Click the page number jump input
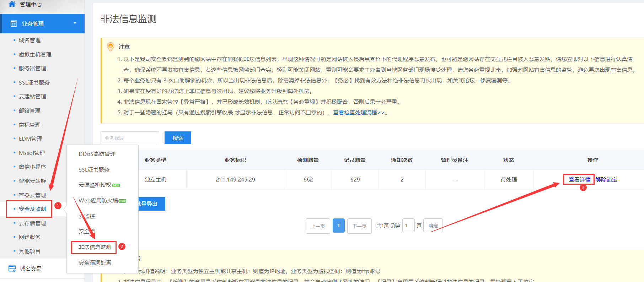The image size is (644, 282). 408,226
